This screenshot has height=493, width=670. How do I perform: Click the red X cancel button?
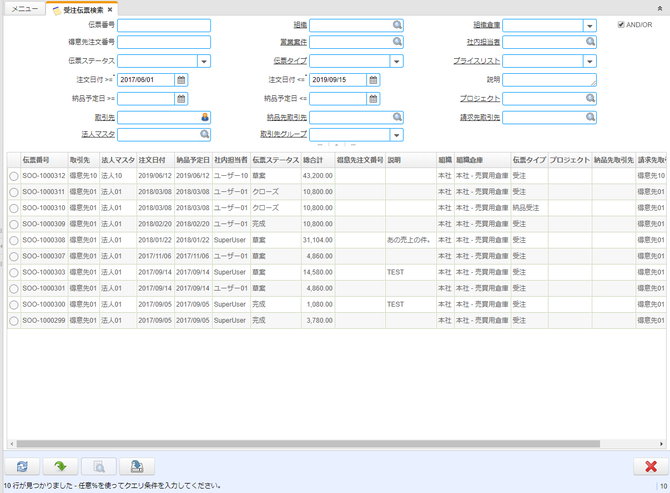651,467
